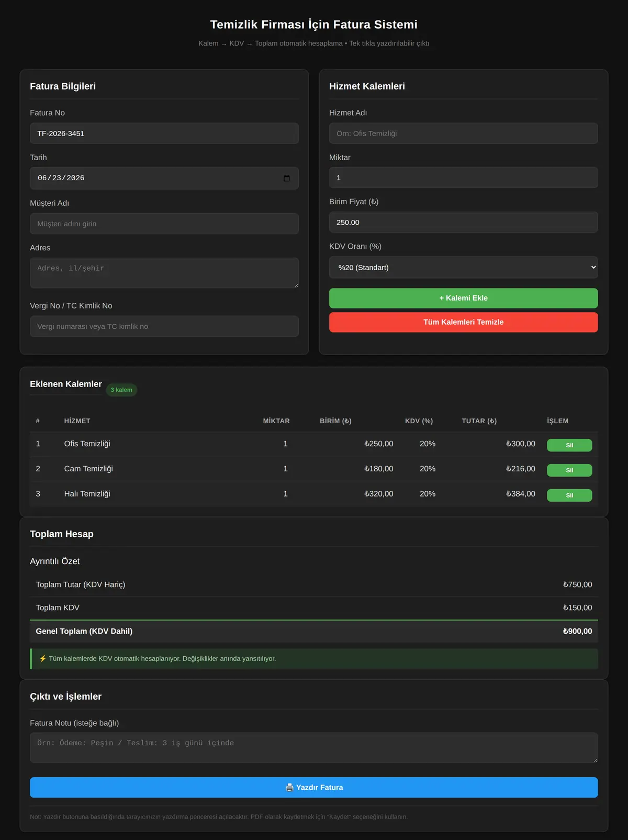Click the ₺216,00 total cell

[521, 469]
